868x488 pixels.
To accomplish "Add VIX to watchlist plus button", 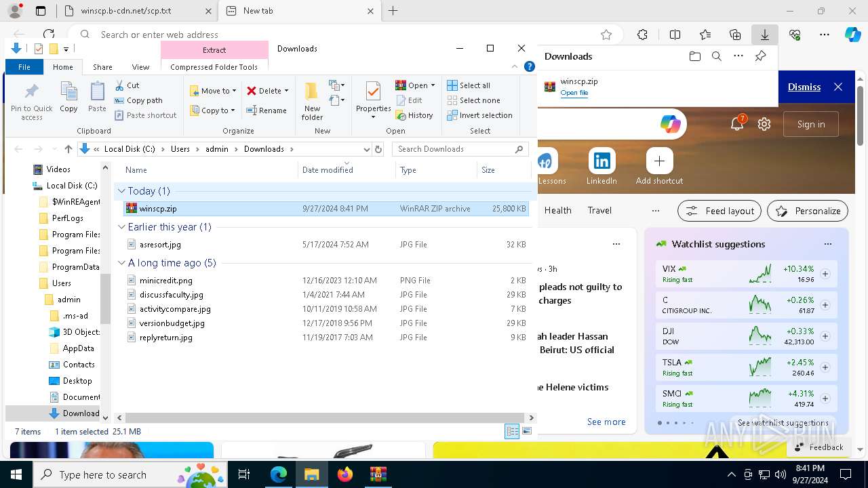I will 825,274.
